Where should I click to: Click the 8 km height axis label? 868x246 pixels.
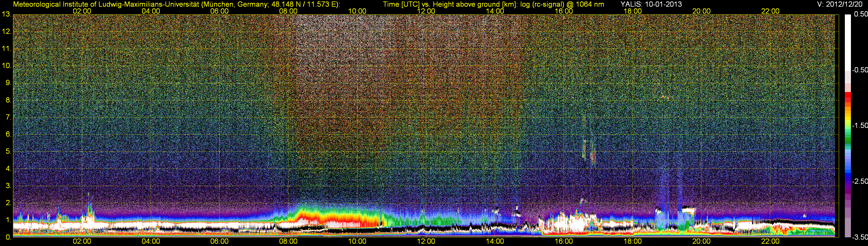pyautogui.click(x=8, y=100)
